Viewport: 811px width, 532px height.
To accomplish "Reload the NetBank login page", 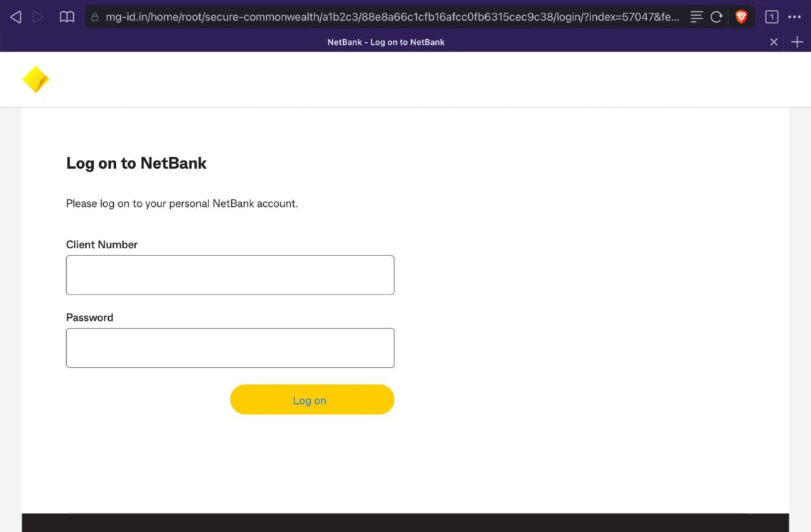I will point(717,16).
